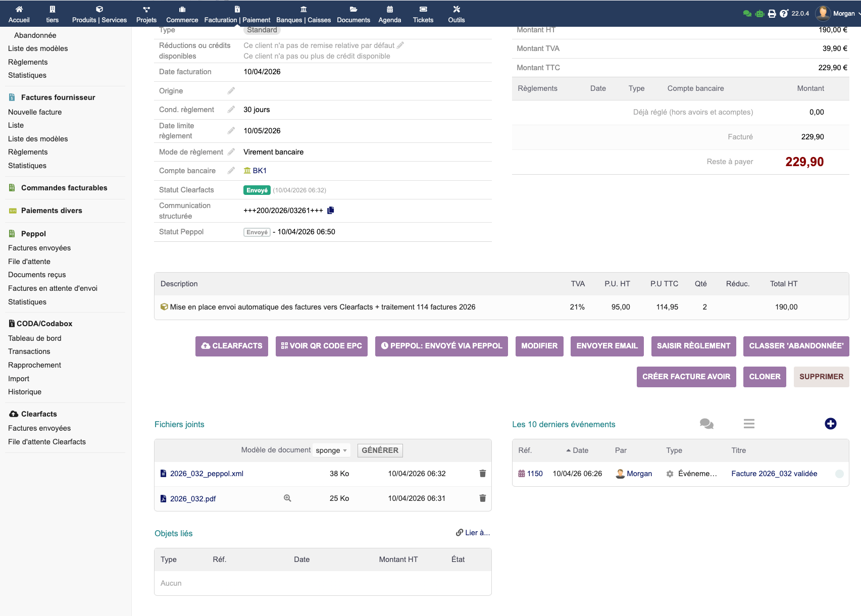
Task: Toggle the status circle on event 1150
Action: click(x=839, y=474)
